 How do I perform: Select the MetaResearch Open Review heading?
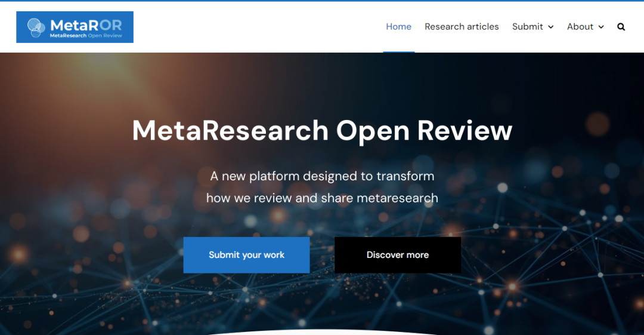[322, 130]
